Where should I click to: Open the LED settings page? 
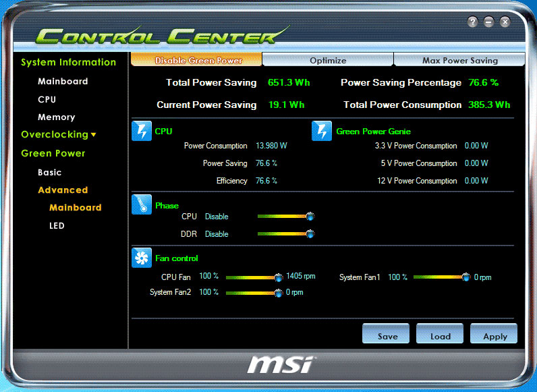coord(57,225)
